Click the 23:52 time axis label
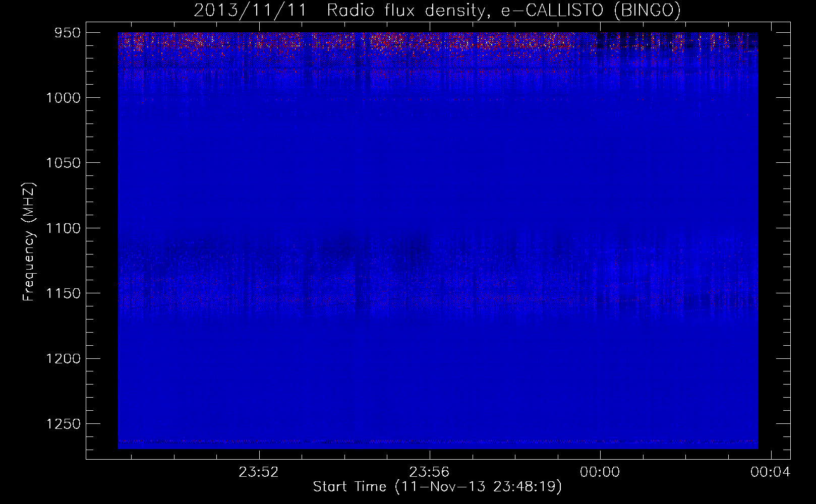816x504 pixels. (x=259, y=472)
